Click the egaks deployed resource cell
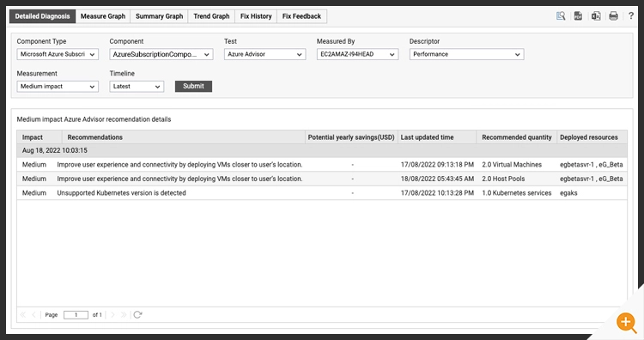Screen dimensions: 644x340 click(568, 193)
